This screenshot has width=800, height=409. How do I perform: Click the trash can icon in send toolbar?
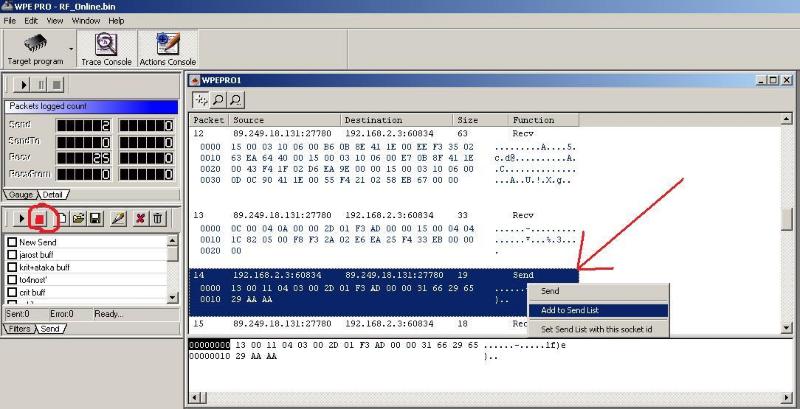tap(158, 218)
